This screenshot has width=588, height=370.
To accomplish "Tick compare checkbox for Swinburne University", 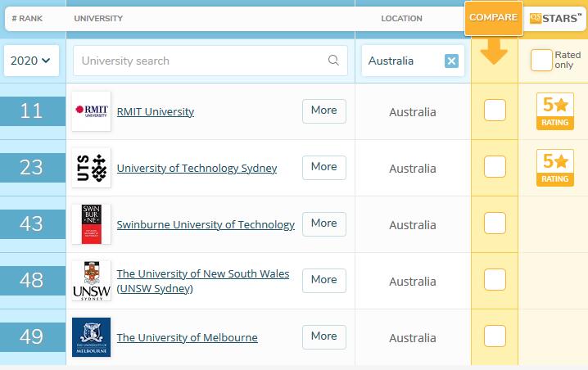I will tap(495, 223).
